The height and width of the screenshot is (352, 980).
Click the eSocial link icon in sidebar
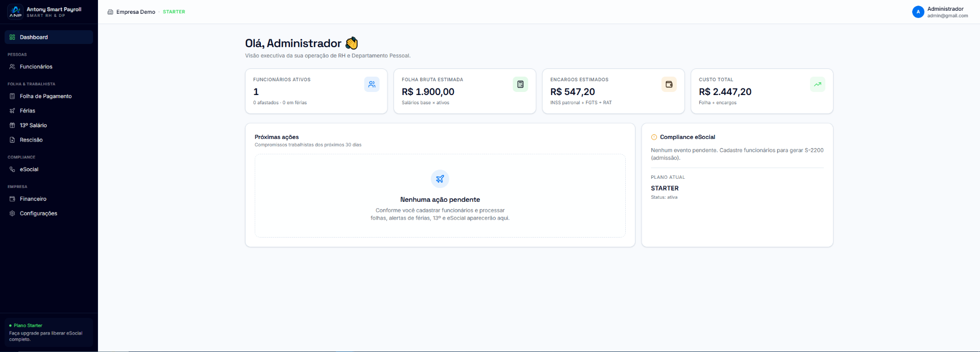pos(12,170)
